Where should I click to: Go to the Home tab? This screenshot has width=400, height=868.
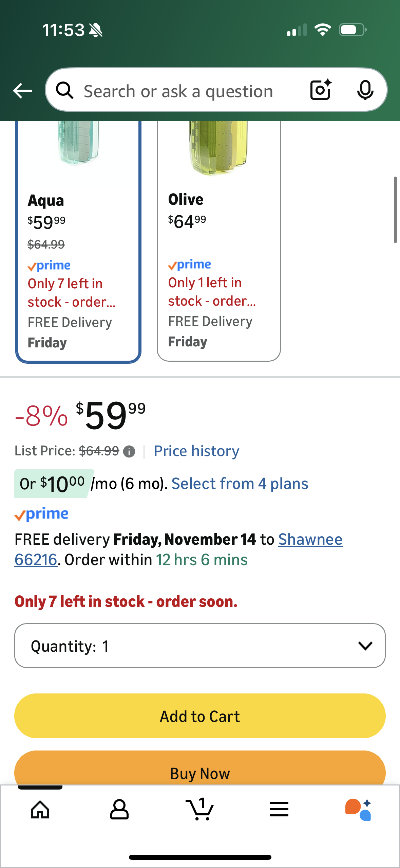[x=40, y=810]
